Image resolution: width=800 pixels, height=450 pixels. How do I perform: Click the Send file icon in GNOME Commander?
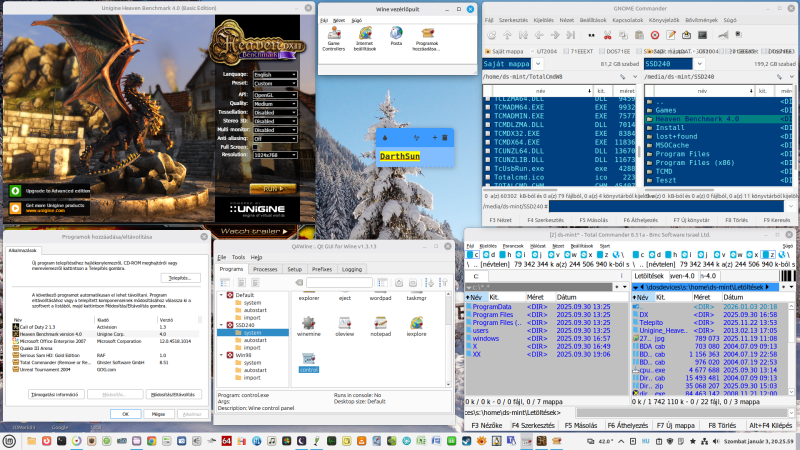[x=686, y=35]
